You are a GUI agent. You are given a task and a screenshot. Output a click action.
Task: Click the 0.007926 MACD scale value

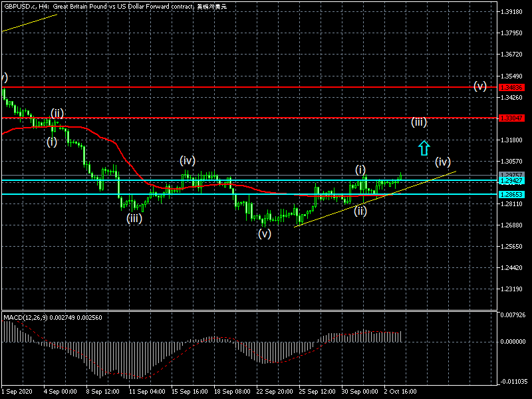[x=513, y=315]
